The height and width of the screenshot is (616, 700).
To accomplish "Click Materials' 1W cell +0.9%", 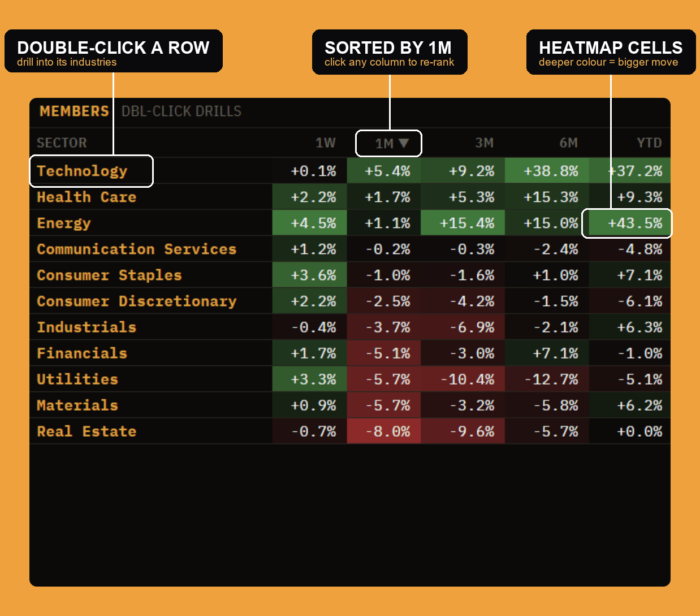I will tap(310, 405).
